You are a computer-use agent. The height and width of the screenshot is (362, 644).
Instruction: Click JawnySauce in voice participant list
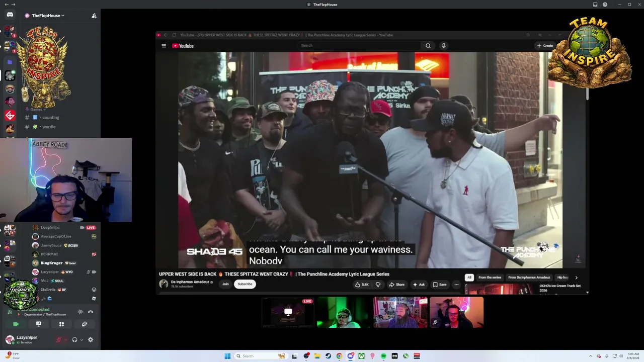51,245
